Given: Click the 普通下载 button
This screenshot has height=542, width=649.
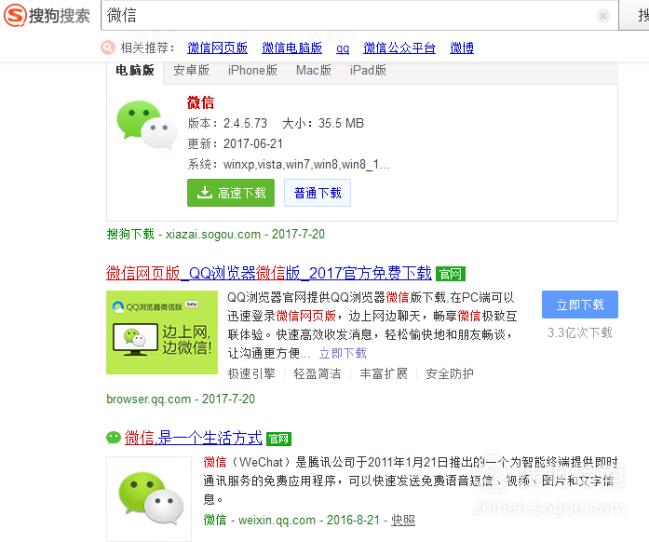Looking at the screenshot, I should pos(317,193).
